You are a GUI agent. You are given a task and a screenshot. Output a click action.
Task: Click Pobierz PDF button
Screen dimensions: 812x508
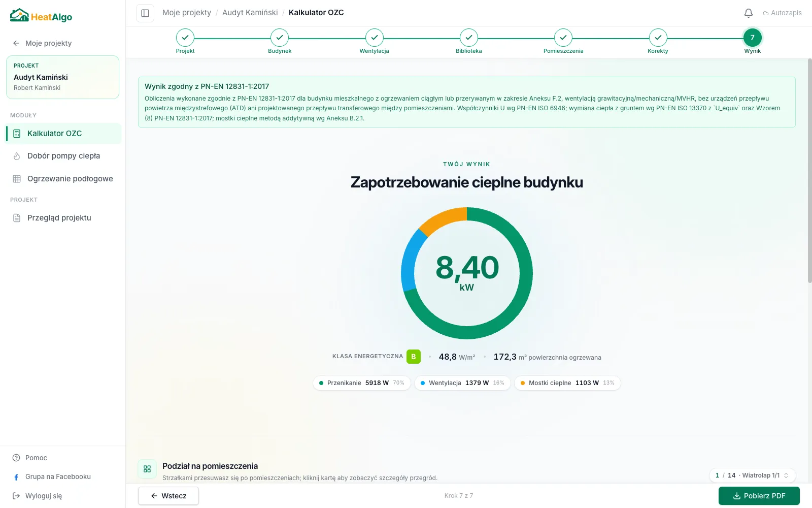click(759, 496)
